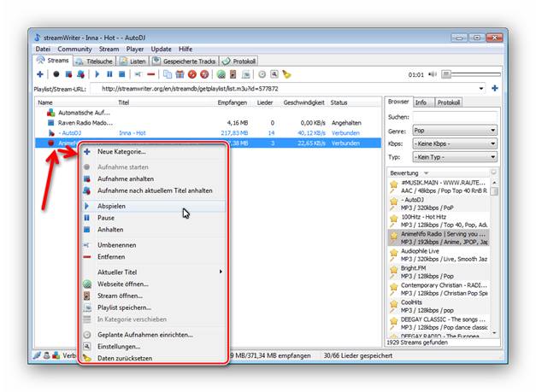Open the Typ dropdown showing Kein Typ

pos(455,157)
